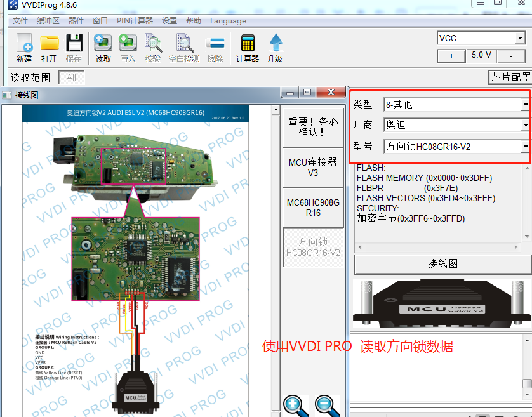
Task: Increase voltage with the + button
Action: 451,56
